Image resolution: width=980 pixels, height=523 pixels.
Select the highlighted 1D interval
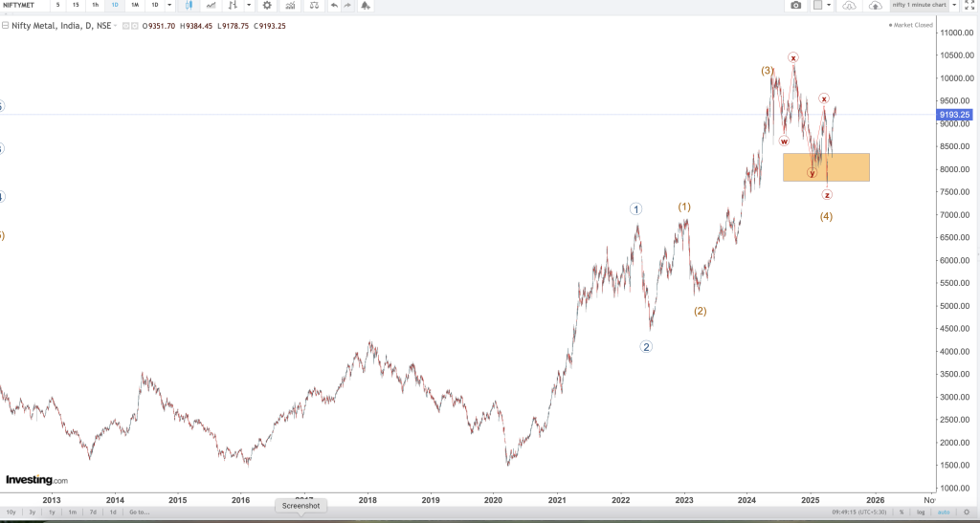point(115,5)
